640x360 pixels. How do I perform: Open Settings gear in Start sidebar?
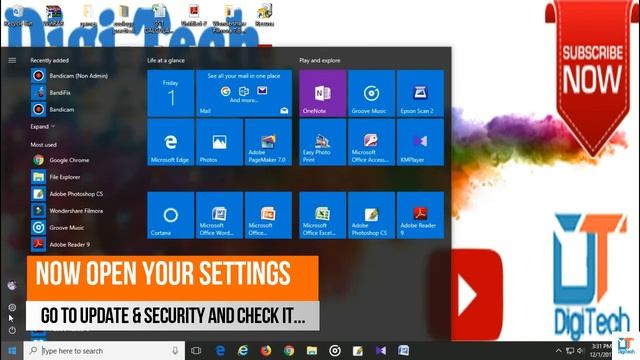pyautogui.click(x=12, y=307)
